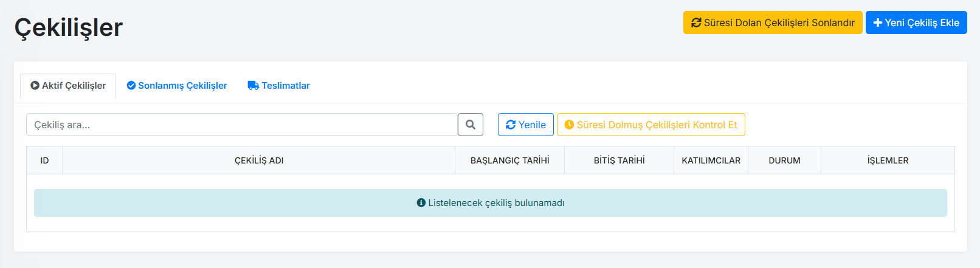The height and width of the screenshot is (268, 980).
Task: Click the refresh icon on Yenile
Action: pyautogui.click(x=511, y=125)
